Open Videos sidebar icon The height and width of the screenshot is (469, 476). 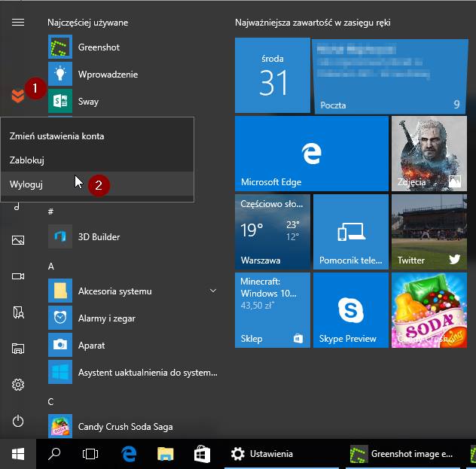[18, 276]
